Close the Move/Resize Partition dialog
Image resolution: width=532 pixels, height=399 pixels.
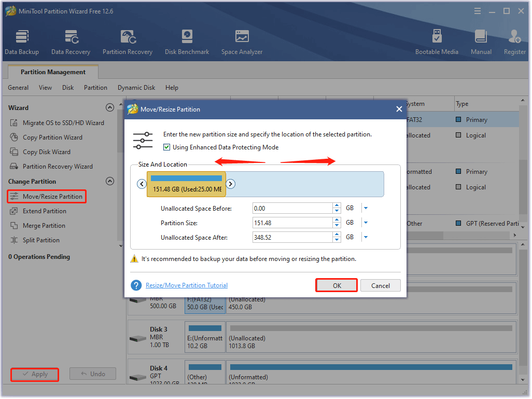[x=399, y=109]
